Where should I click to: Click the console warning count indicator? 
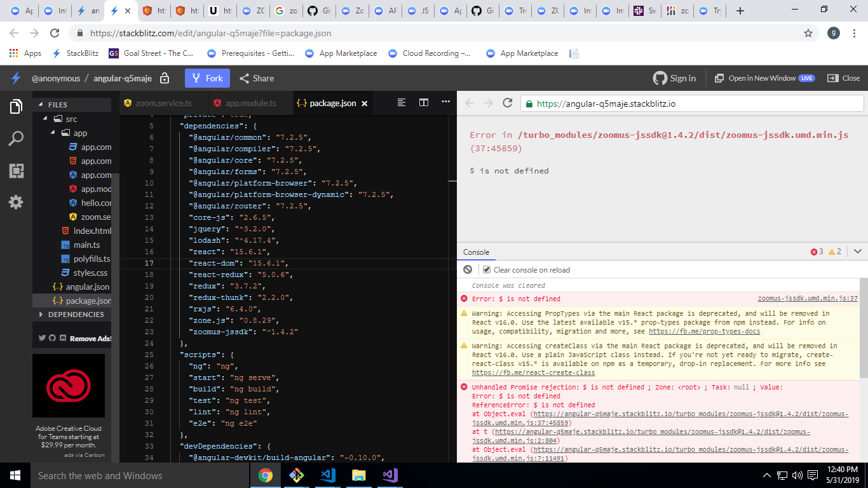pos(835,252)
